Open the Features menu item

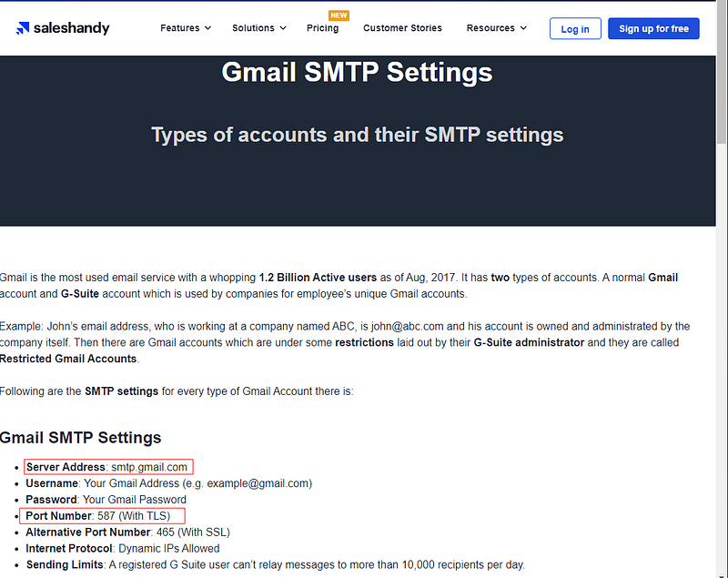click(x=179, y=28)
